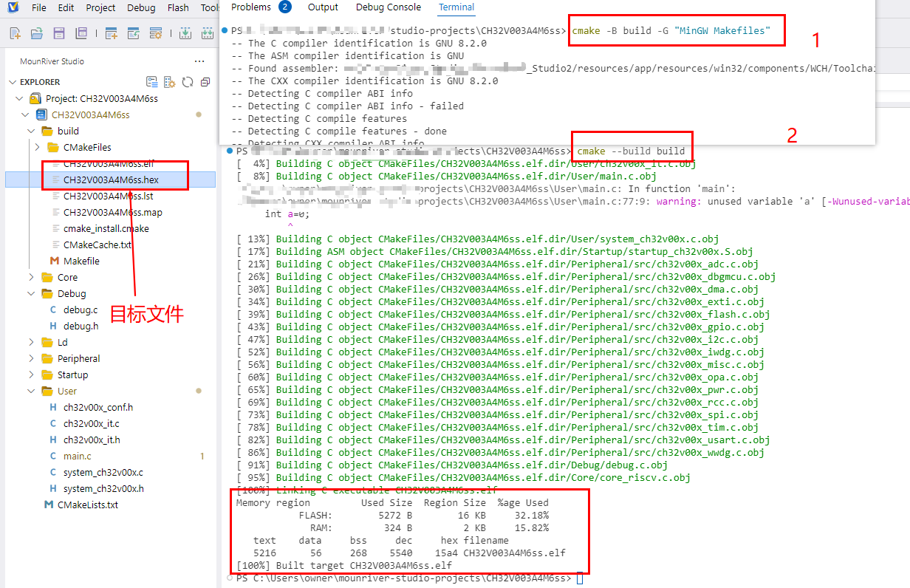Open Project Settings gear toolbar icon
The height and width of the screenshot is (588, 910).
[x=156, y=33]
